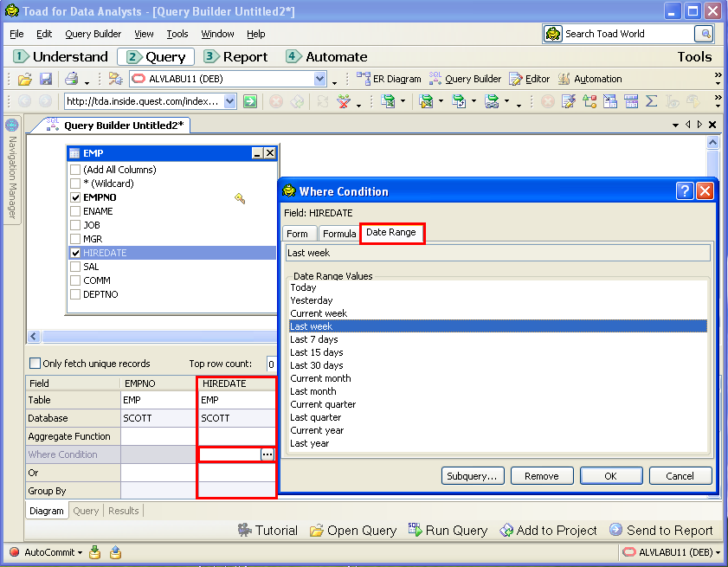Viewport: 728px width, 567px height.
Task: Click the calendar grid toolbar icon
Action: [631, 101]
